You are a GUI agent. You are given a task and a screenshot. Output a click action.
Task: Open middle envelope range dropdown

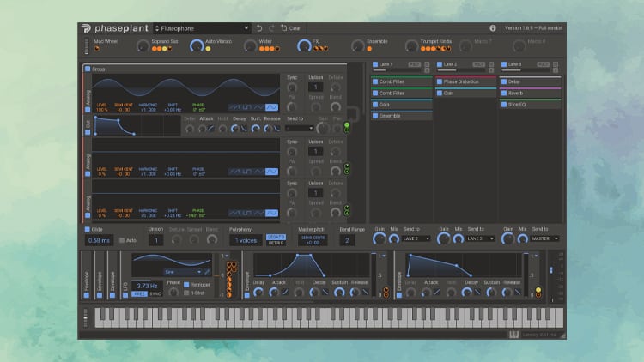[x=382, y=256]
